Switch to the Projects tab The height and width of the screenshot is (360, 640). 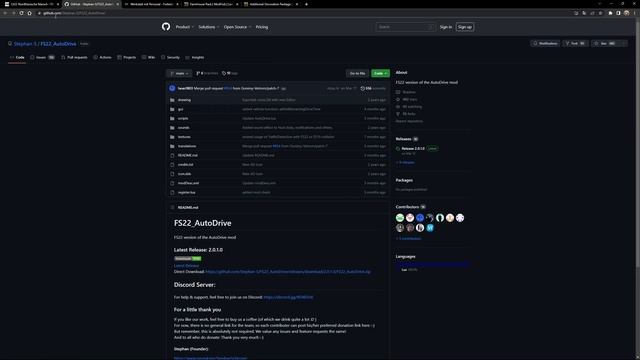(127, 58)
